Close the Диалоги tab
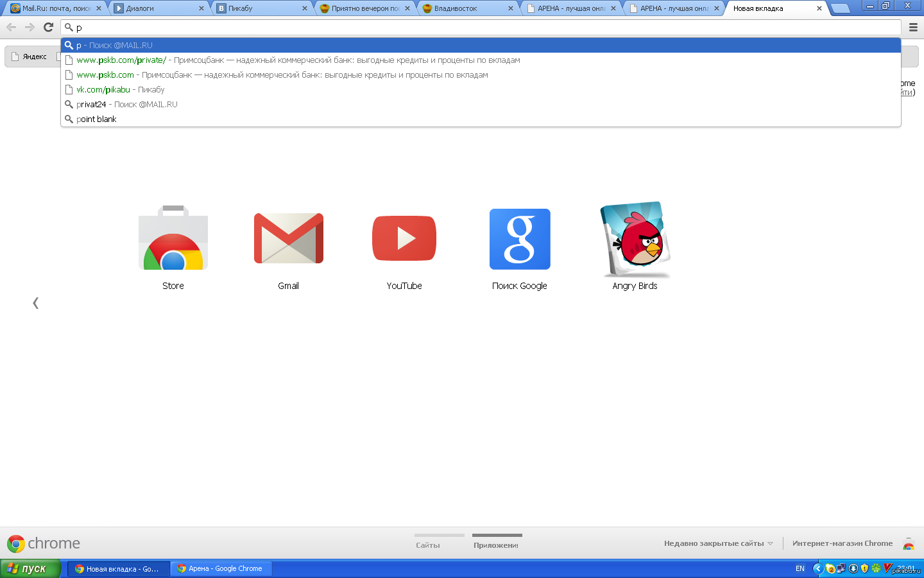924x578 pixels. coord(201,8)
